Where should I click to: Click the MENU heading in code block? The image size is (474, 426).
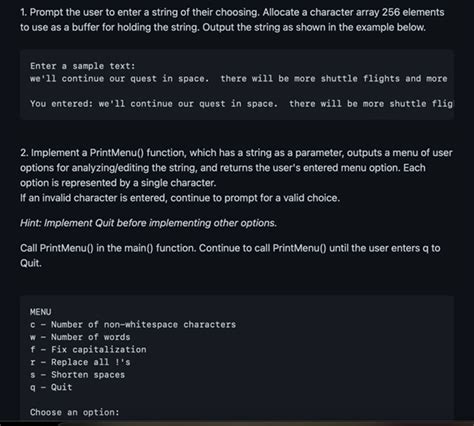(x=41, y=312)
